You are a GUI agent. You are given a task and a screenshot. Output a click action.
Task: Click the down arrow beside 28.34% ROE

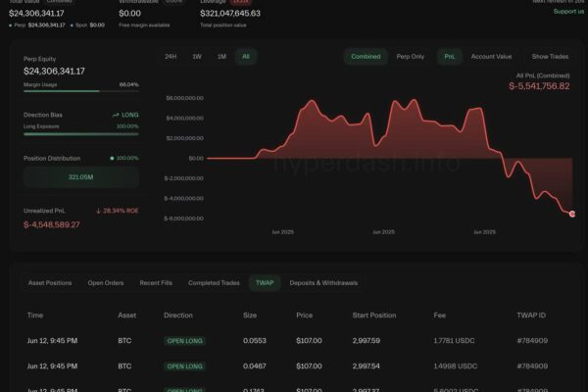(x=98, y=211)
